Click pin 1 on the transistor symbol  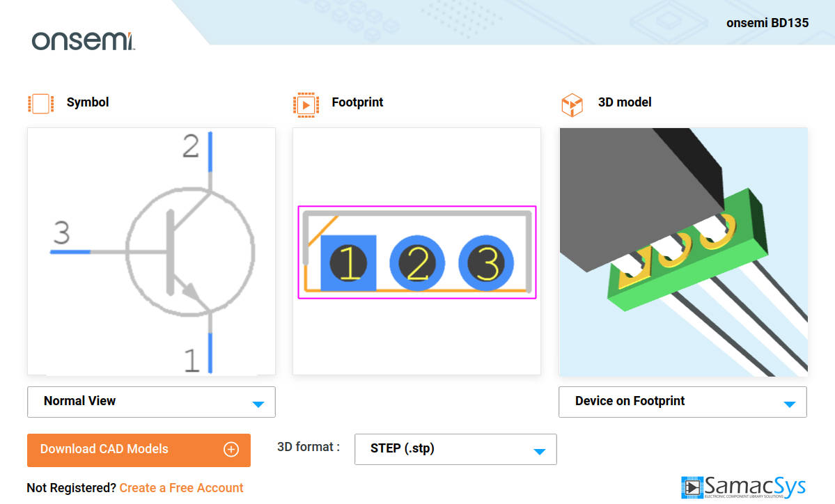210,353
